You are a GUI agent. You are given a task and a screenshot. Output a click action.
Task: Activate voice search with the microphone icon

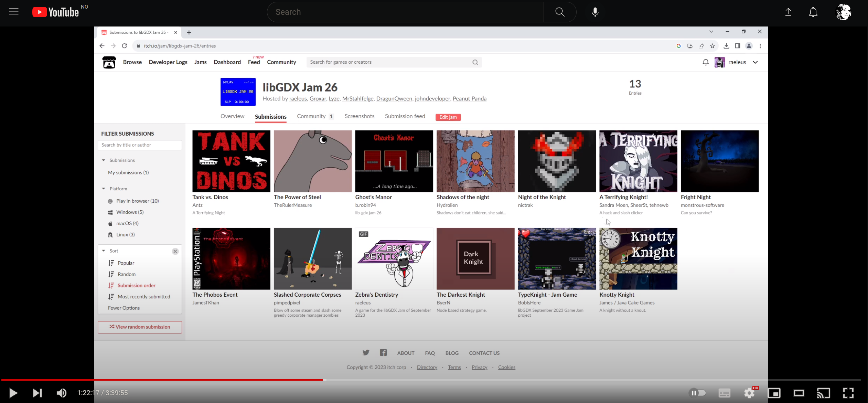(594, 12)
